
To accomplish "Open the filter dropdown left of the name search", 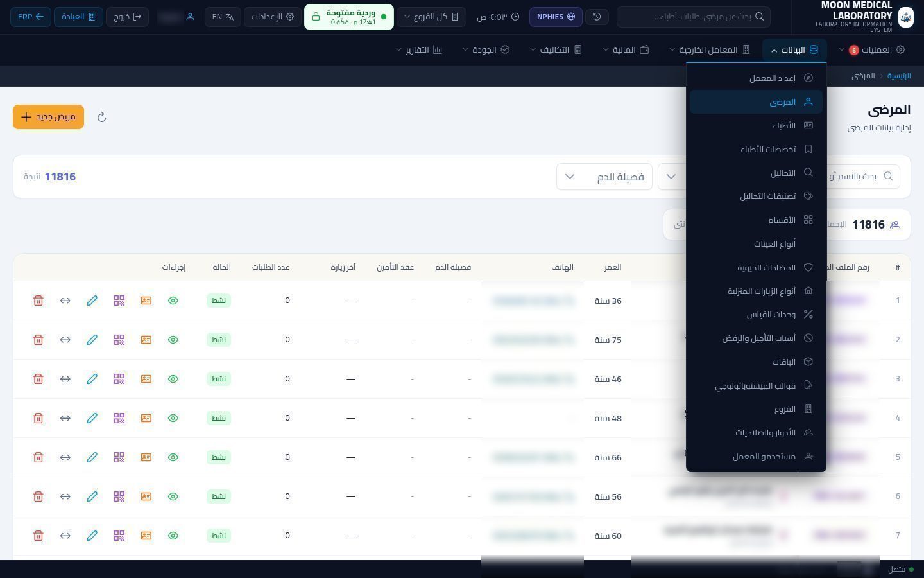I will pyautogui.click(x=671, y=177).
